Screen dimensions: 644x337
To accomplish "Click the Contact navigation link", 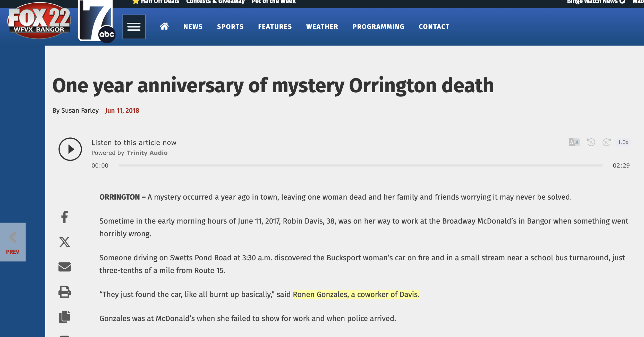I will [x=434, y=27].
